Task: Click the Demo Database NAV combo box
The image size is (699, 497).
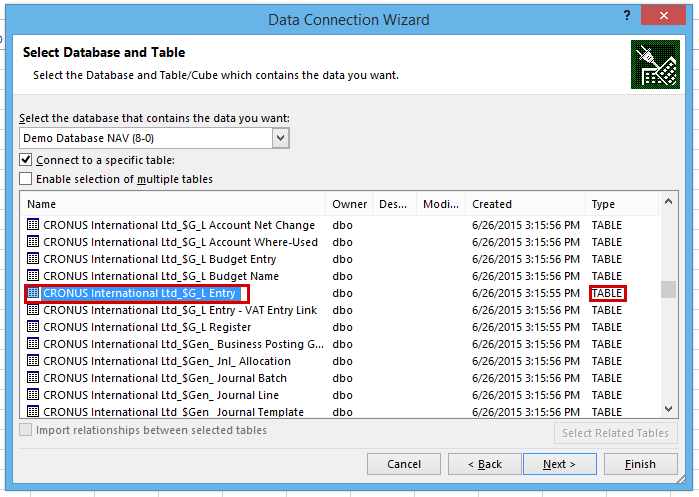Action: coord(154,138)
